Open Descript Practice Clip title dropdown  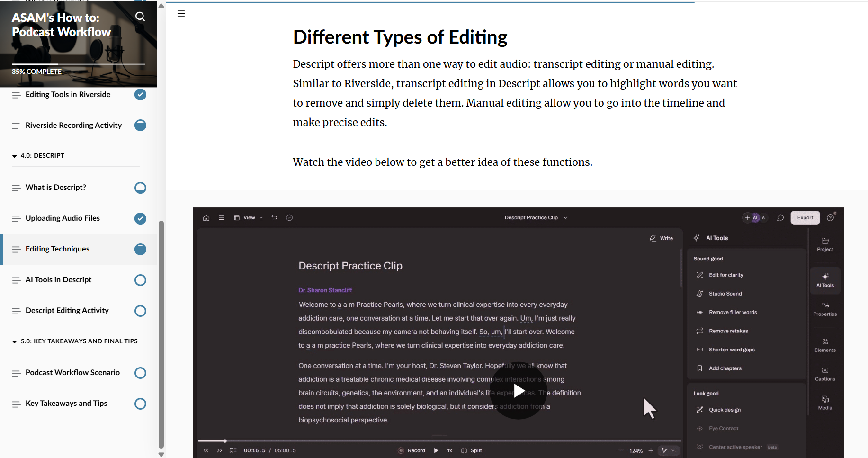[536, 218]
